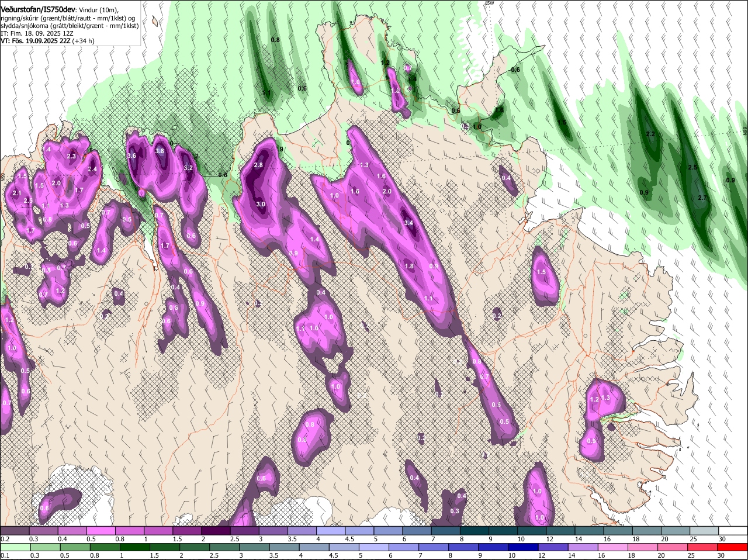Click the 2.7 value in the eastern rain band
Viewport: 748px width, 560px height.
(702, 198)
